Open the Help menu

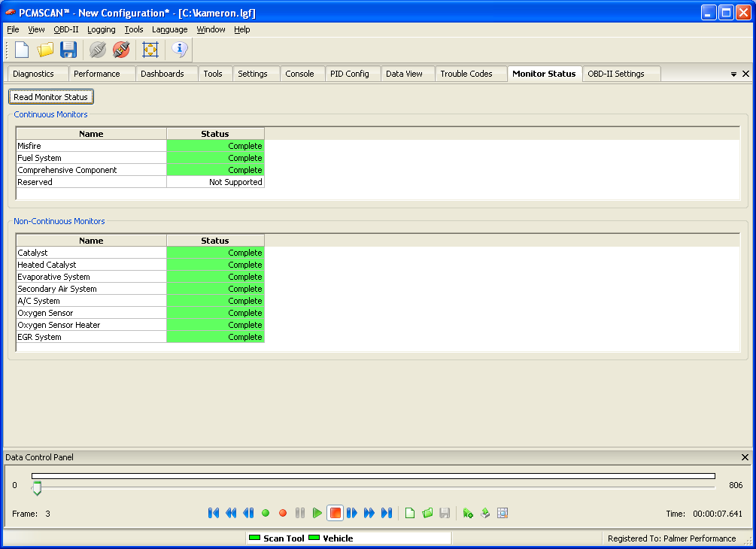click(x=242, y=29)
